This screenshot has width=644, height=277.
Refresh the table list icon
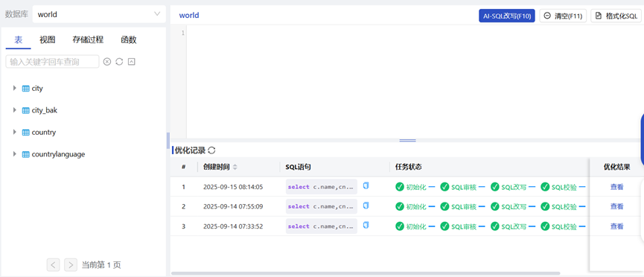pyautogui.click(x=119, y=62)
